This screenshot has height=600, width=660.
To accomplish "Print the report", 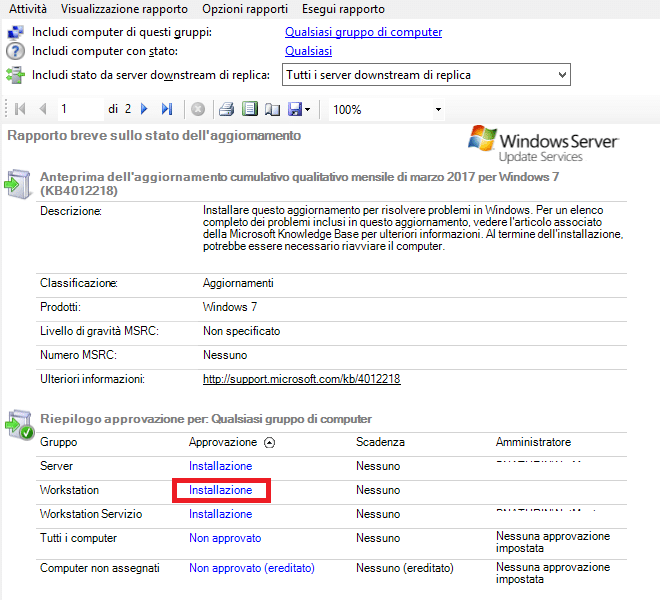I will coord(226,109).
